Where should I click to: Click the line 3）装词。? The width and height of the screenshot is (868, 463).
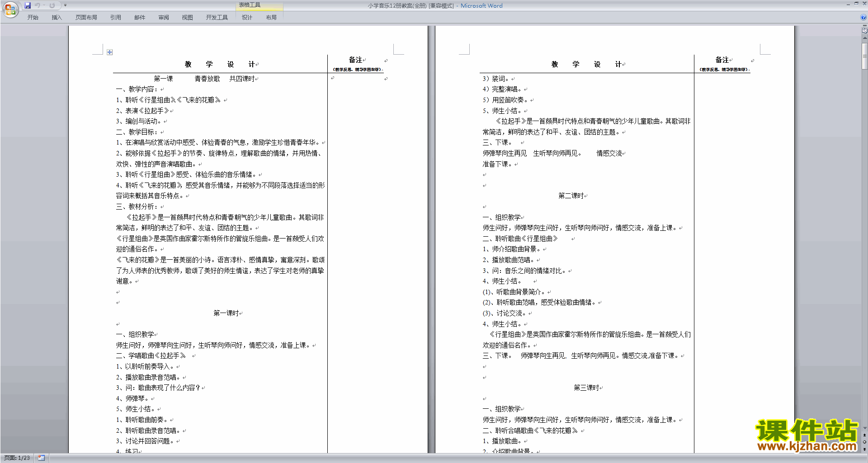tap(496, 79)
